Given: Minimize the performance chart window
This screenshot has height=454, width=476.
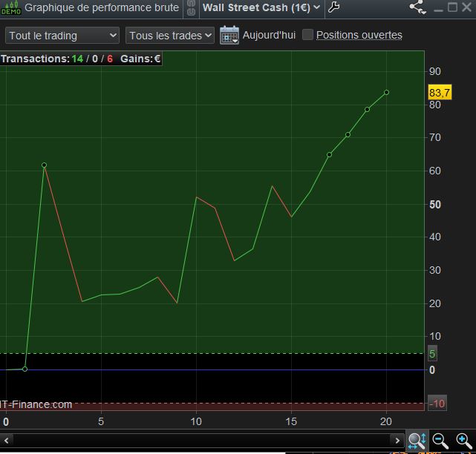Looking at the screenshot, I should click(438, 10).
